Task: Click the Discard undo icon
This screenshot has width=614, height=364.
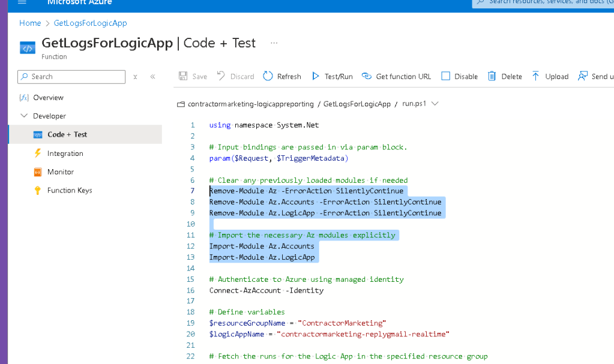Action: coord(221,76)
